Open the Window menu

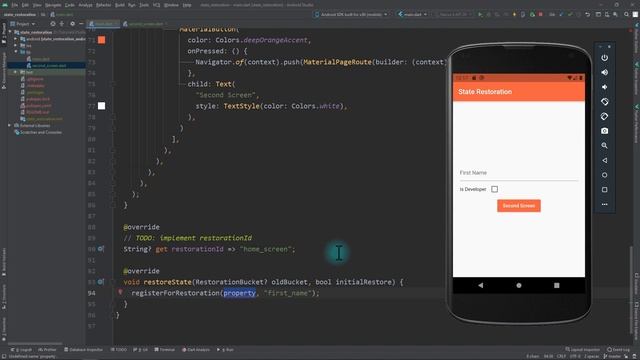coord(171,5)
